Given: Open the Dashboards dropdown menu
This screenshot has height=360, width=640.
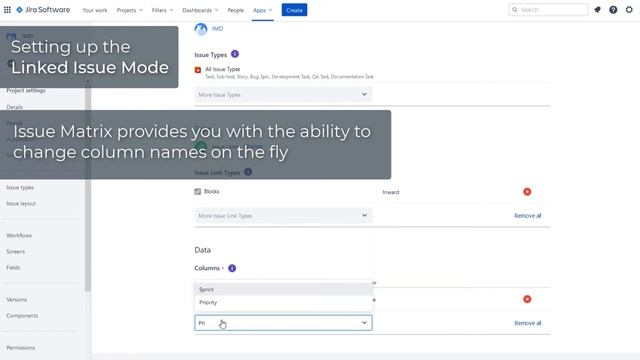Looking at the screenshot, I should [200, 10].
